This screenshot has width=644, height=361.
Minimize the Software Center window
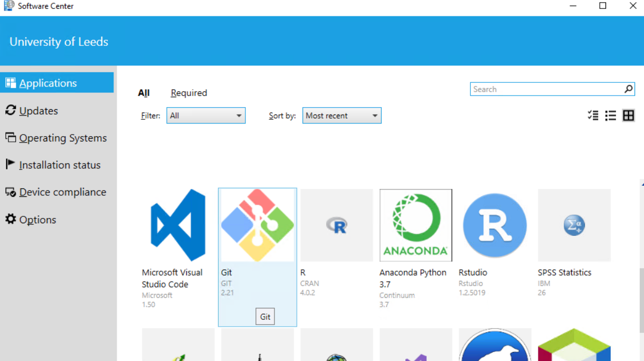pos(573,6)
